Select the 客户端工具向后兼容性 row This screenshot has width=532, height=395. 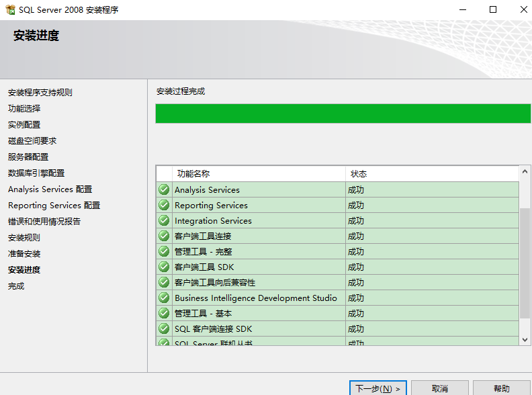point(215,282)
